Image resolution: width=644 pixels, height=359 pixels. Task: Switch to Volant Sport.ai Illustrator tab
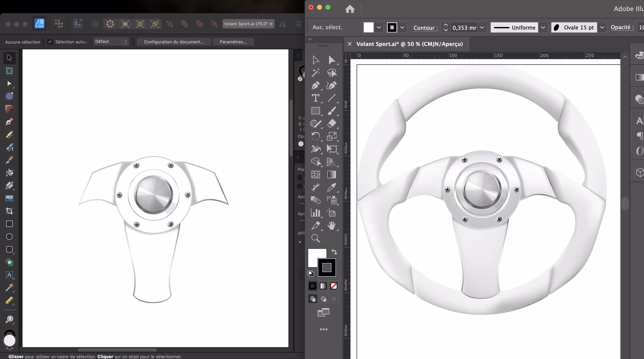click(409, 44)
